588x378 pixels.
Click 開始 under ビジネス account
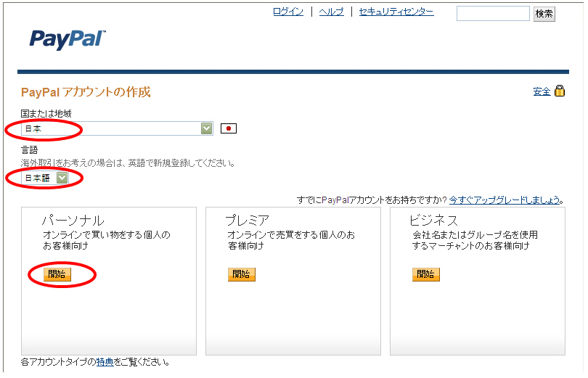(x=426, y=274)
